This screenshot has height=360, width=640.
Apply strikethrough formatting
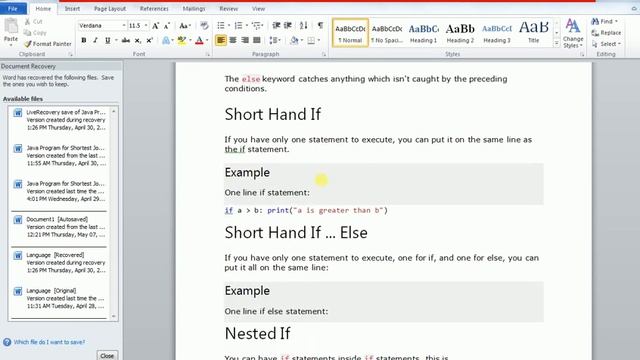pyautogui.click(x=126, y=40)
